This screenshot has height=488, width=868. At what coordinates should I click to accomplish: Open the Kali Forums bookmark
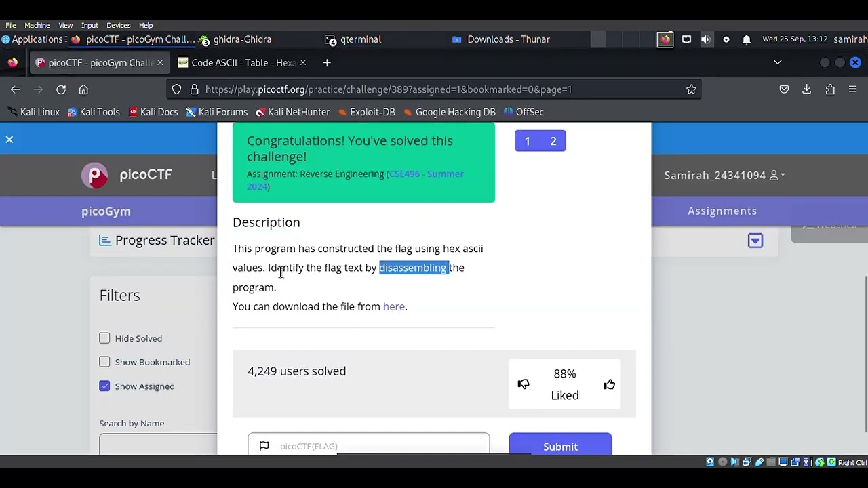pos(216,112)
